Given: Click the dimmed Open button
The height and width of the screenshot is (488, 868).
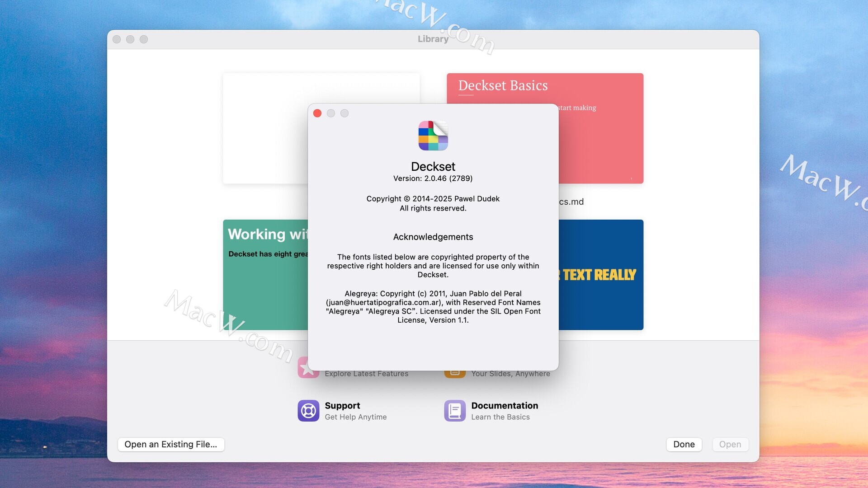Looking at the screenshot, I should (730, 445).
